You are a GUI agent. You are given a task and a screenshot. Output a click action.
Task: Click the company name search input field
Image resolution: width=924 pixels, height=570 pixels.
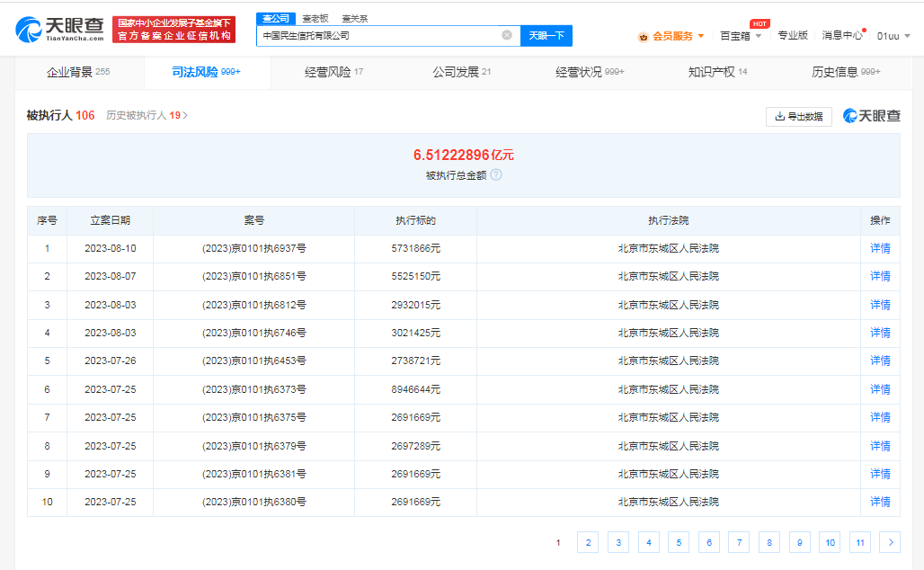[x=378, y=35]
